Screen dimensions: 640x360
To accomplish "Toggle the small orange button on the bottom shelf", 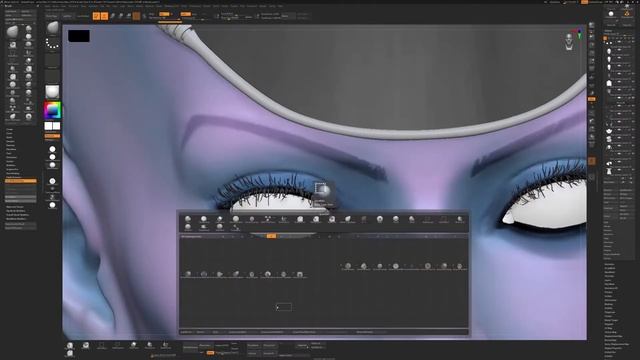I will coord(210,353).
